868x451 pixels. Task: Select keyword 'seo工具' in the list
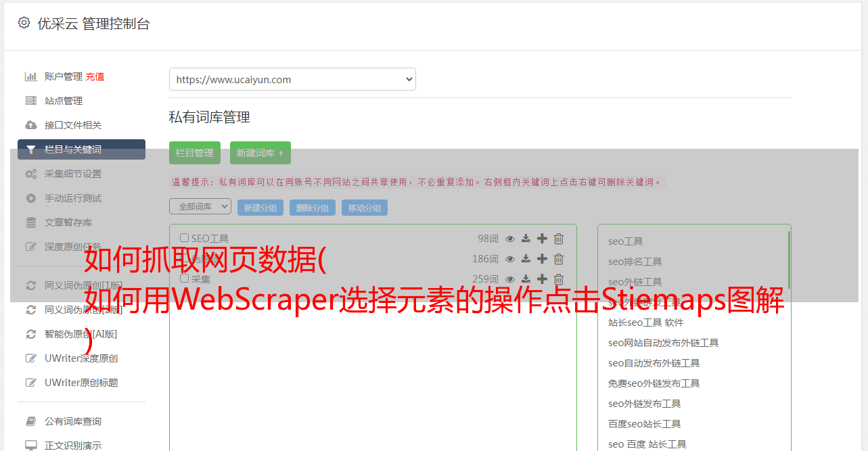click(626, 241)
